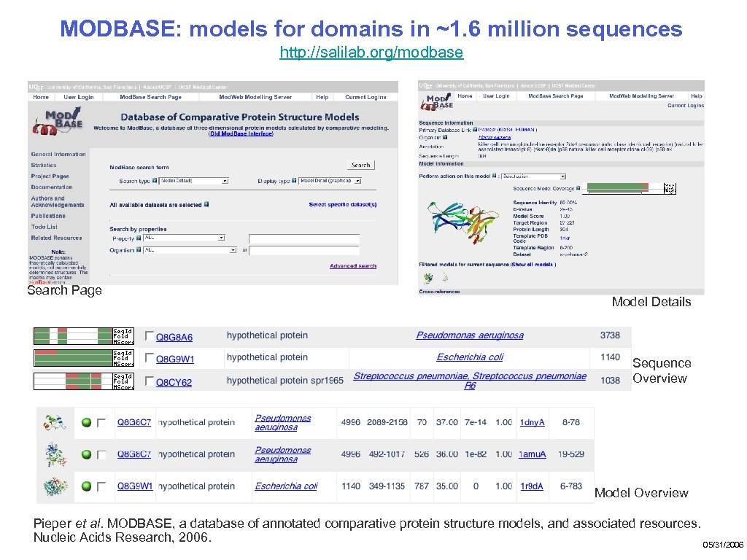Click coverage bar icon for Q8G8A6 row

84,336
